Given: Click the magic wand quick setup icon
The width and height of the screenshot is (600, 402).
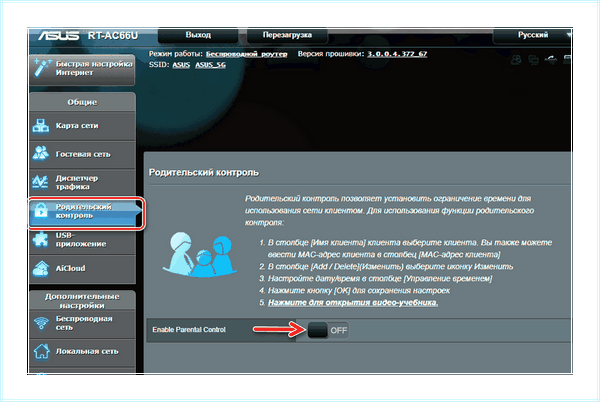Looking at the screenshot, I should tap(42, 68).
